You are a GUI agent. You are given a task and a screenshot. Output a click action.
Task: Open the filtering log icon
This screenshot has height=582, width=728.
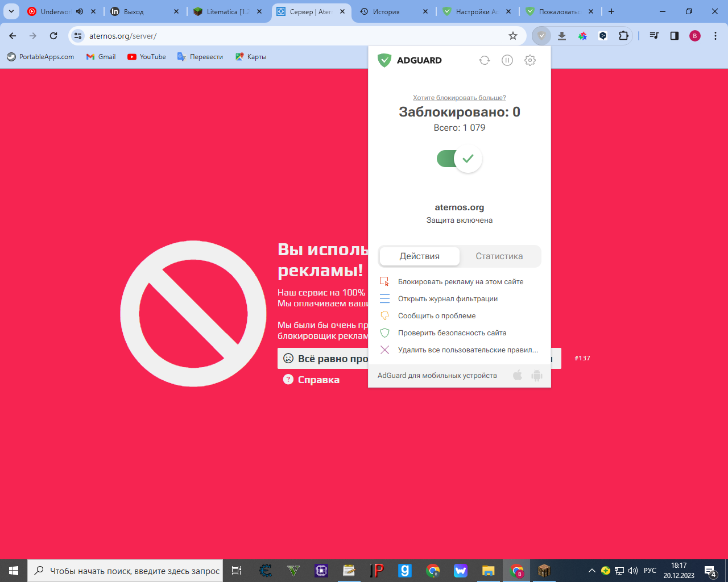(x=385, y=298)
